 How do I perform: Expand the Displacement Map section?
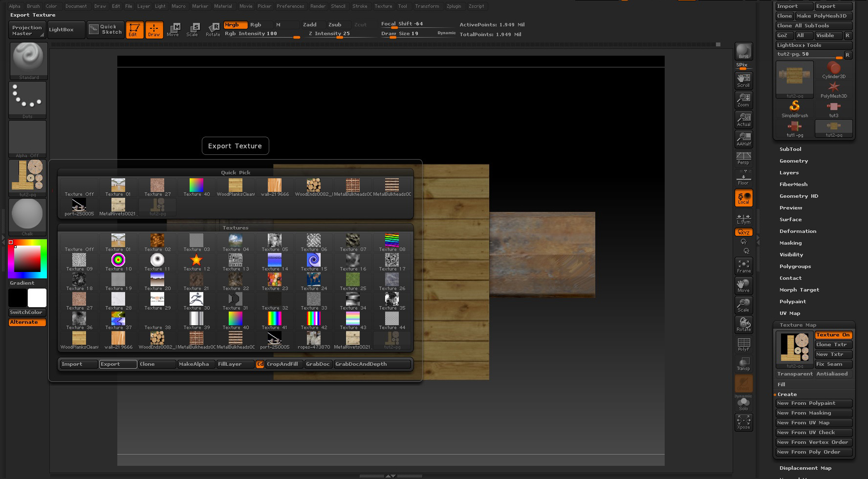[x=805, y=468]
